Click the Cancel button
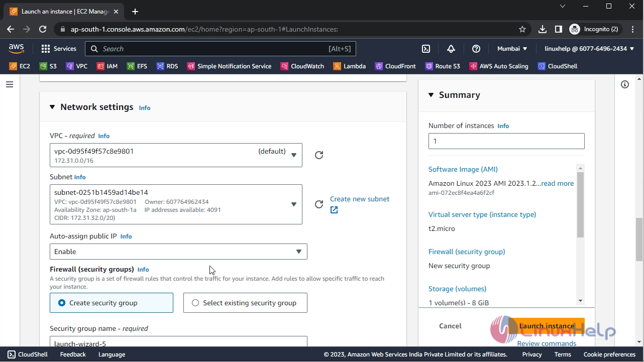The image size is (644, 362). pyautogui.click(x=450, y=326)
